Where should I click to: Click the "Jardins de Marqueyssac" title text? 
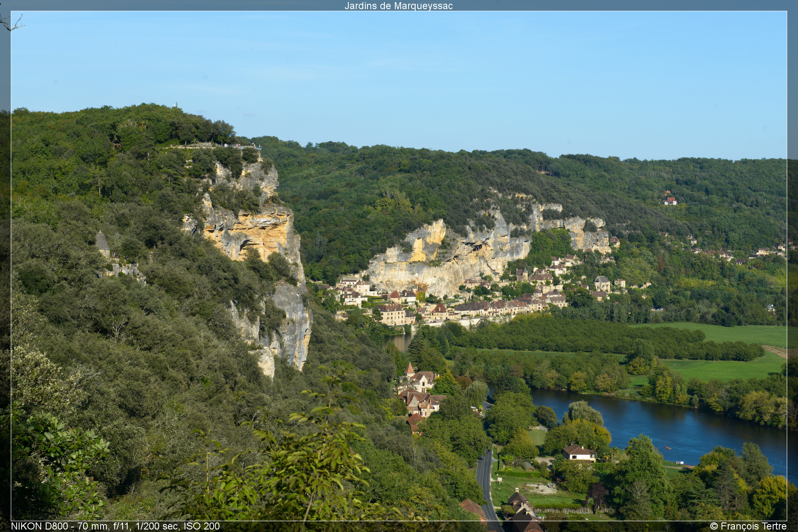click(x=399, y=6)
